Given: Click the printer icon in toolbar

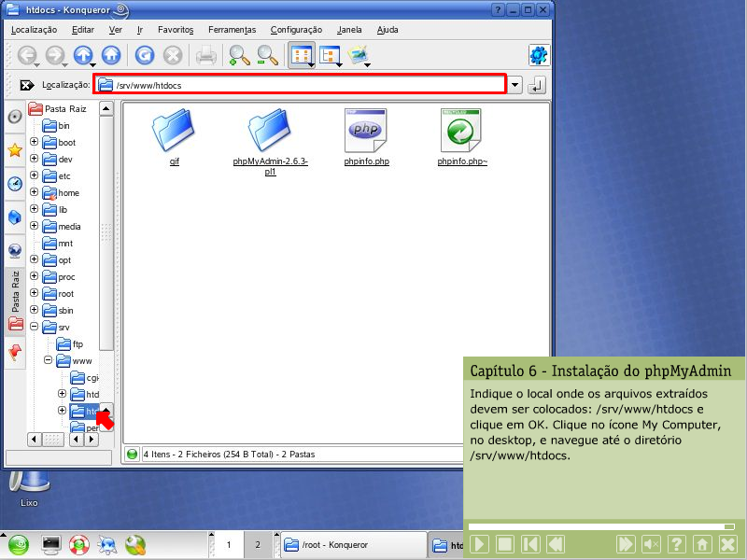Looking at the screenshot, I should point(205,56).
